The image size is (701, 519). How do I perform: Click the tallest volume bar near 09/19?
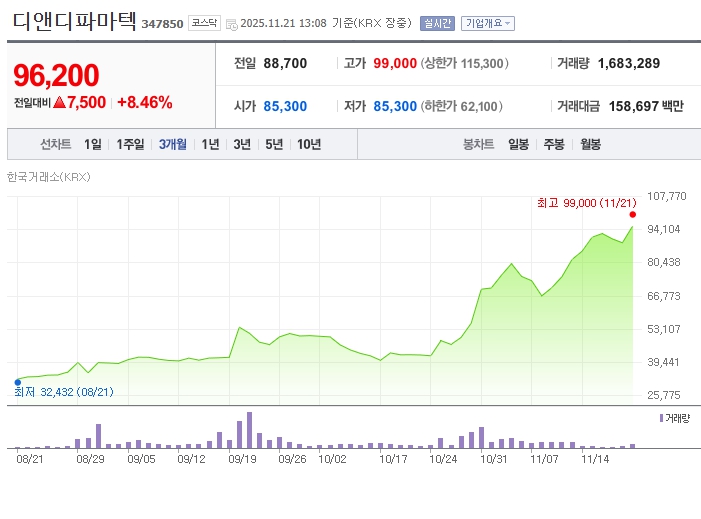[x=249, y=430]
